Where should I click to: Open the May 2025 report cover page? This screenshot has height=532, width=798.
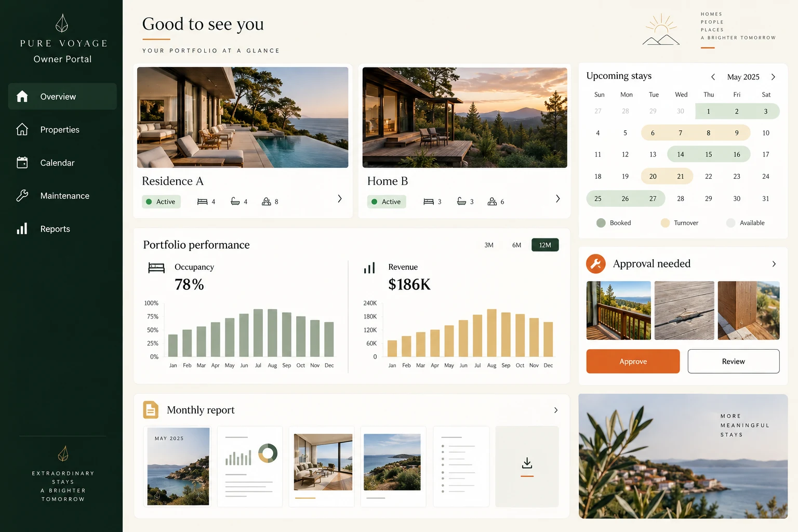178,467
